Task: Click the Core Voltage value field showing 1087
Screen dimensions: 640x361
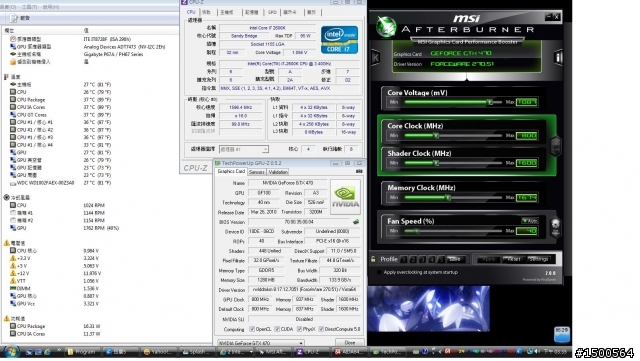Action: (x=527, y=102)
